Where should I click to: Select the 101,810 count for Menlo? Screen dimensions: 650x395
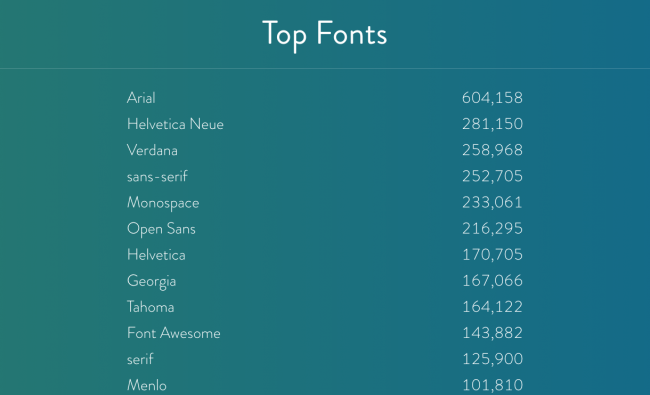point(492,385)
